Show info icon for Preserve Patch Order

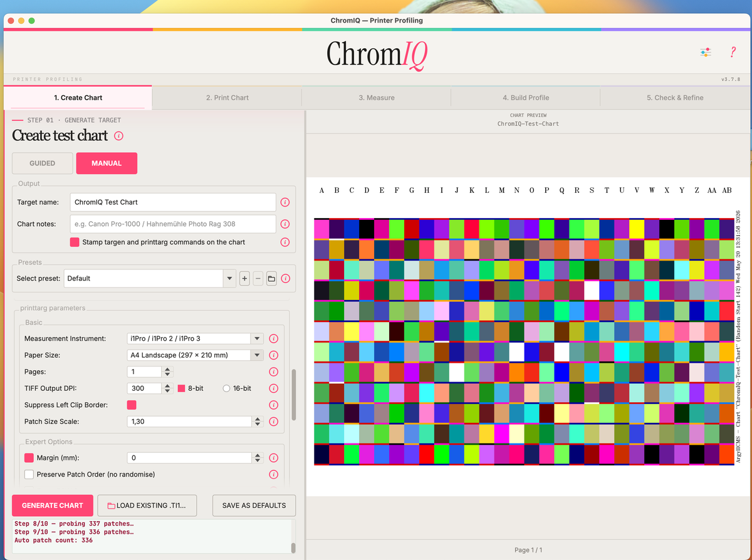(274, 474)
